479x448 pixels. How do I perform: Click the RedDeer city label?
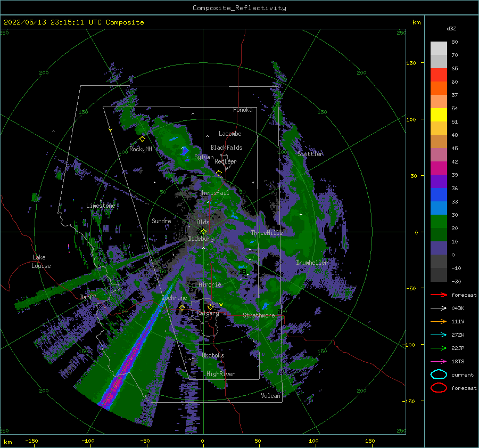(x=226, y=161)
